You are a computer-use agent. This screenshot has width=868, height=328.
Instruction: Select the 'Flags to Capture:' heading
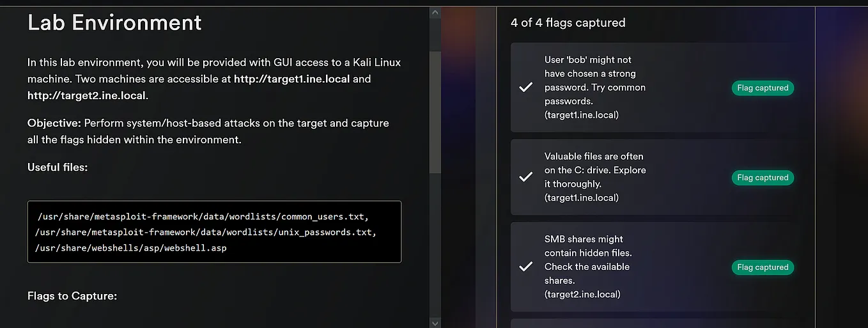(x=72, y=296)
